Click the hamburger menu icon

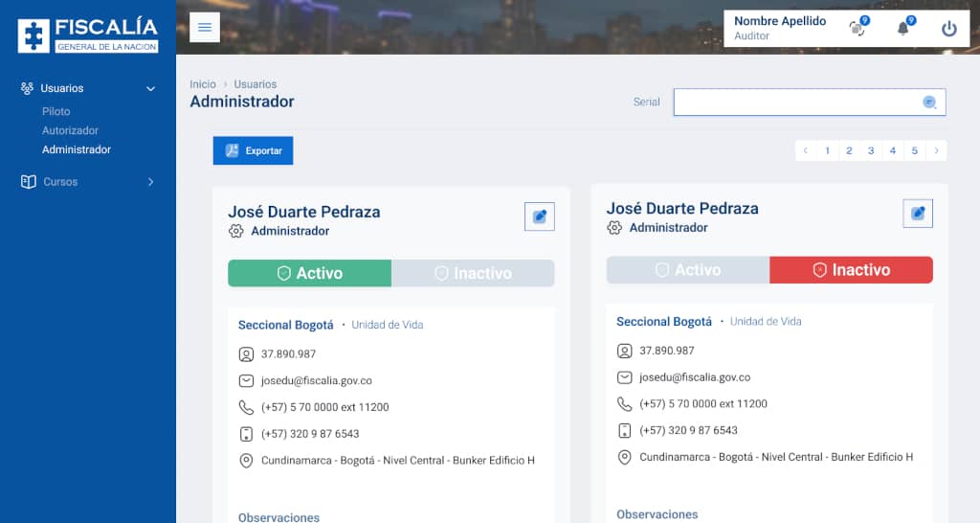(x=205, y=27)
